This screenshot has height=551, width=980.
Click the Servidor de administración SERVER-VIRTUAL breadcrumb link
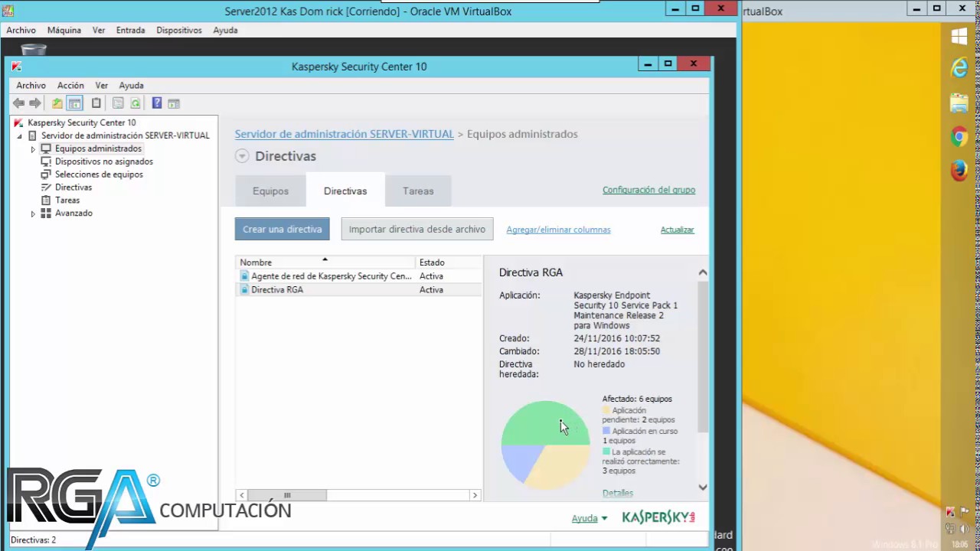coord(344,134)
